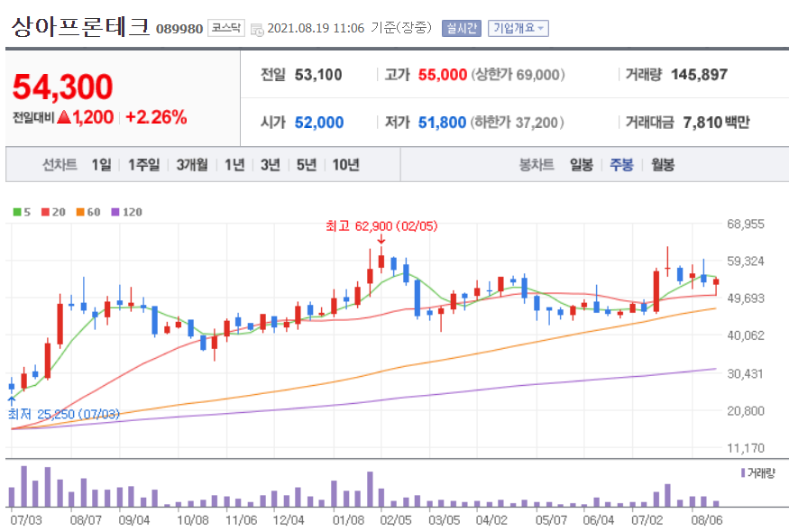The width and height of the screenshot is (789, 532).
Task: Select the 1주일 line chart tab
Action: [x=144, y=165]
